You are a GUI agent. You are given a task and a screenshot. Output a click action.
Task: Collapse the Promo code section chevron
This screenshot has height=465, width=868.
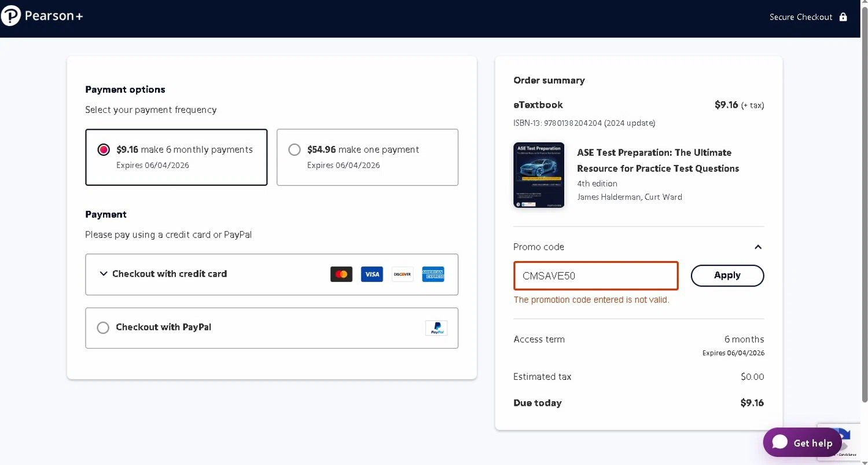(758, 247)
